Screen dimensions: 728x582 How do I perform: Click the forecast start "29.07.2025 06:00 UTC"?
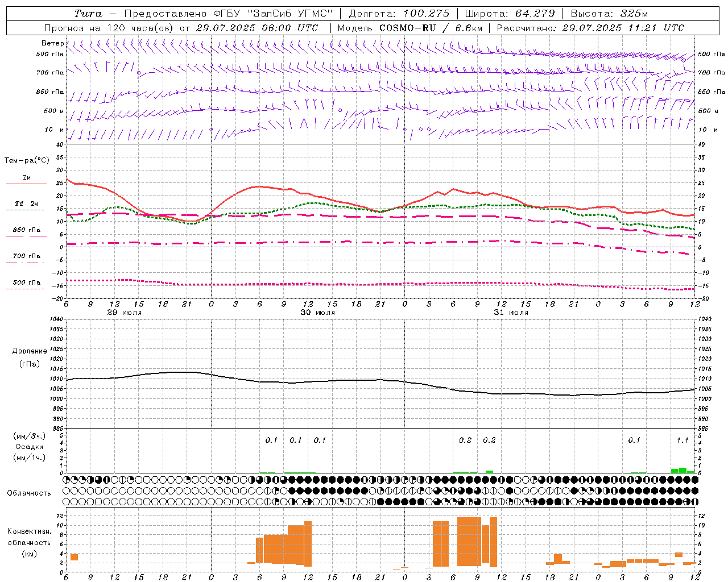(257, 28)
